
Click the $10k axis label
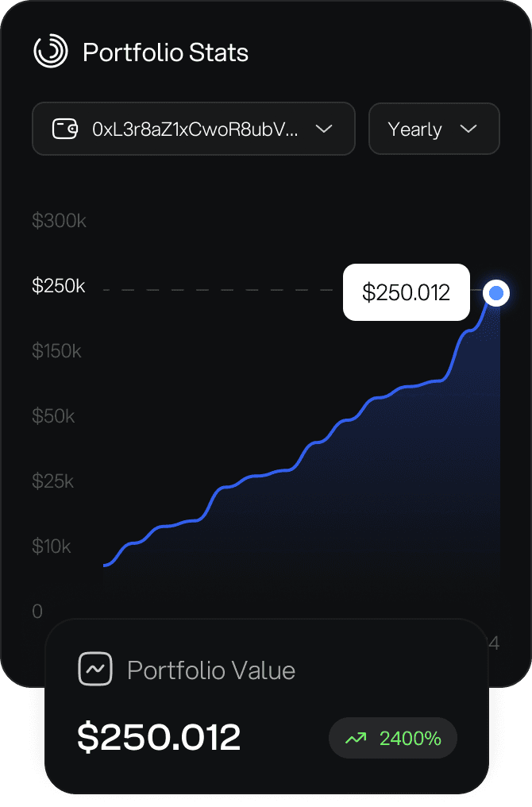coord(52,546)
